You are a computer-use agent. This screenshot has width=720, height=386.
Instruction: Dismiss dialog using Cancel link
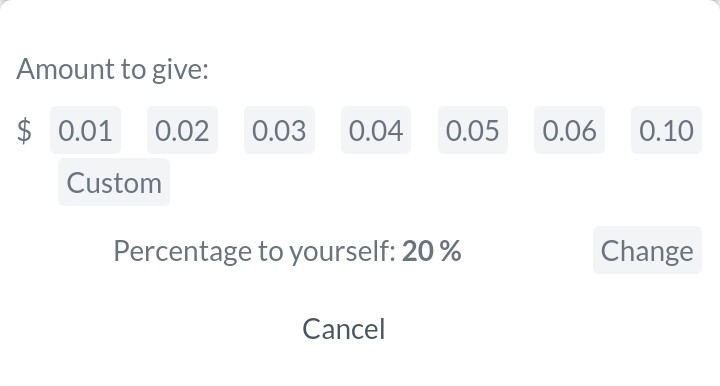(x=343, y=329)
